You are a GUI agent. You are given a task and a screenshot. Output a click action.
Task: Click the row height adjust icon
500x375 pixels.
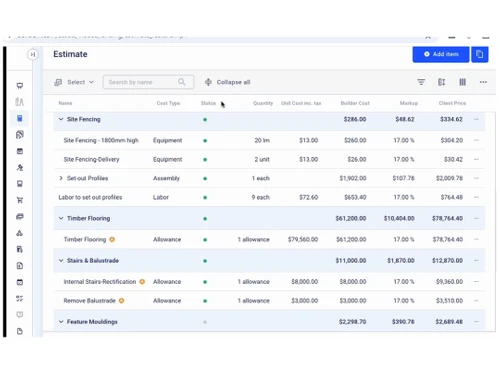click(441, 82)
